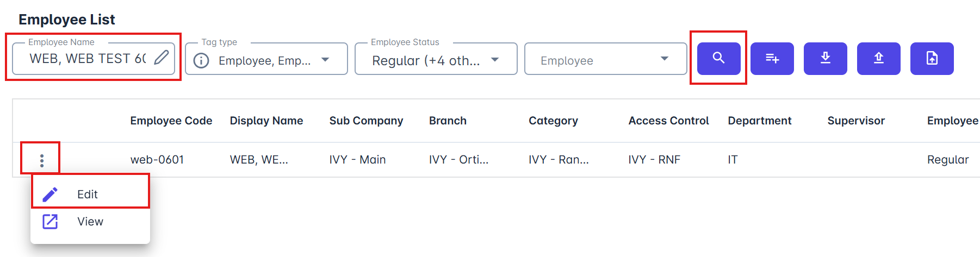Click into the Employee Name input field

[87, 59]
